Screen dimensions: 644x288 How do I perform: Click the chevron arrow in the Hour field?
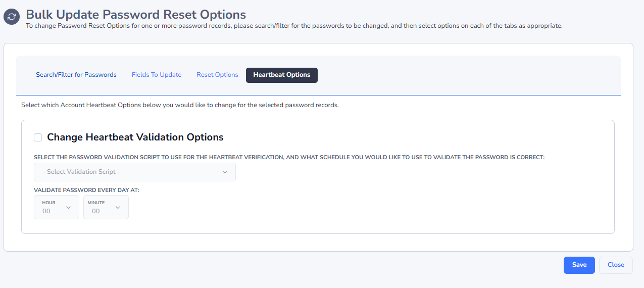click(69, 207)
